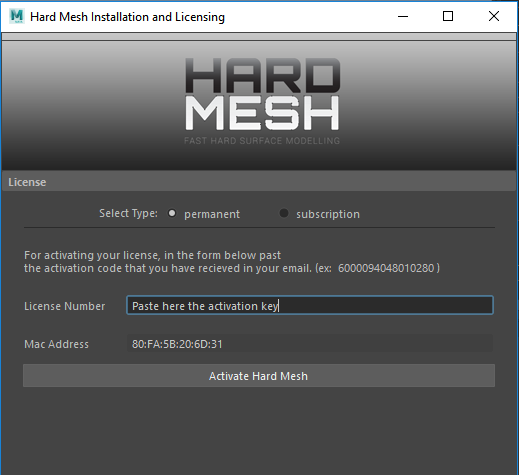This screenshot has width=519, height=475.
Task: Close the Hard Mesh licensing window
Action: (x=494, y=16)
